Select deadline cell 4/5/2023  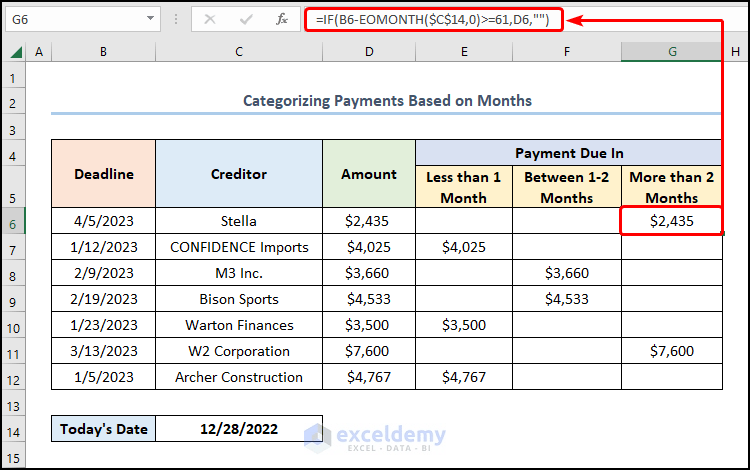click(x=103, y=221)
